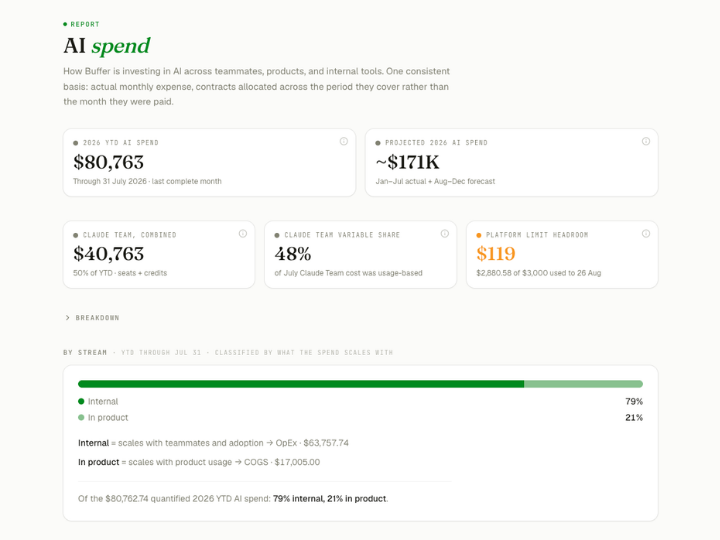This screenshot has width=720, height=540.
Task: Click the ~$171K projected spend figure
Action: click(x=407, y=162)
